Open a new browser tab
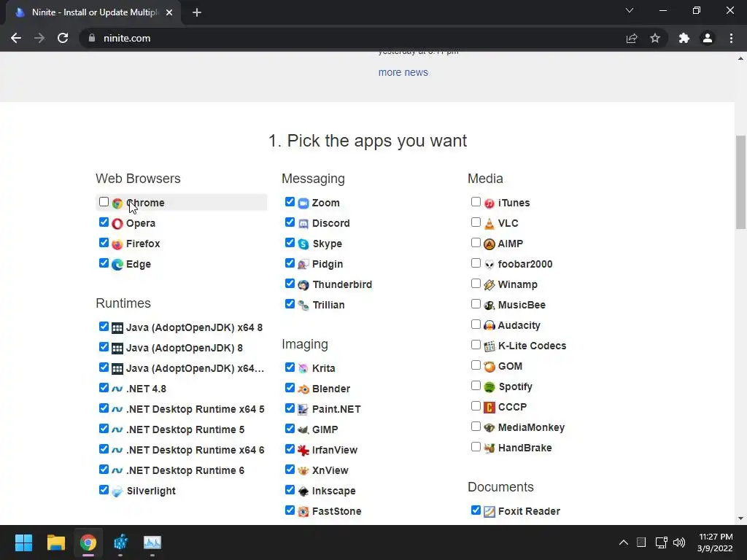 pos(197,12)
